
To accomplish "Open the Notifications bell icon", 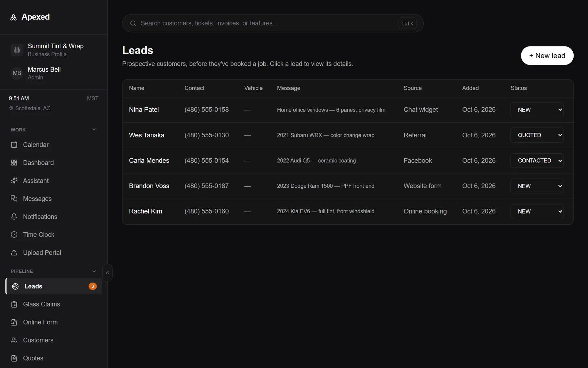I will (14, 217).
